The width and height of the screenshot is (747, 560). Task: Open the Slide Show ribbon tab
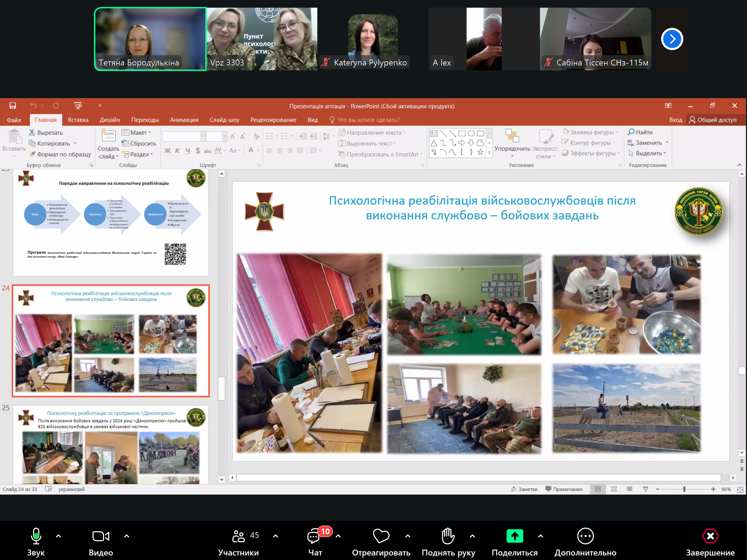click(x=224, y=120)
